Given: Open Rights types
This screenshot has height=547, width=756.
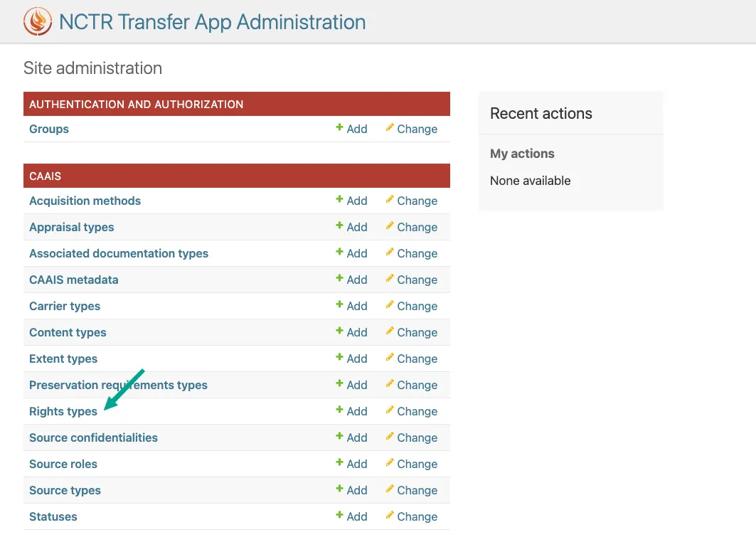Looking at the screenshot, I should coord(63,411).
